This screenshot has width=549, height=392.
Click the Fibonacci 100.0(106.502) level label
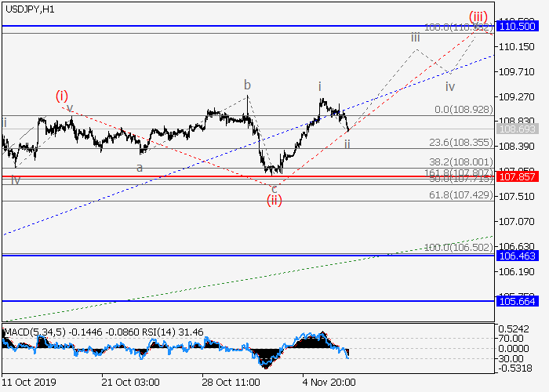click(458, 248)
